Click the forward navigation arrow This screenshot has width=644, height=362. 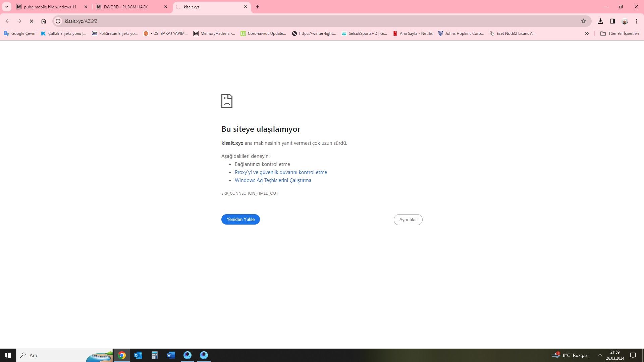point(19,21)
